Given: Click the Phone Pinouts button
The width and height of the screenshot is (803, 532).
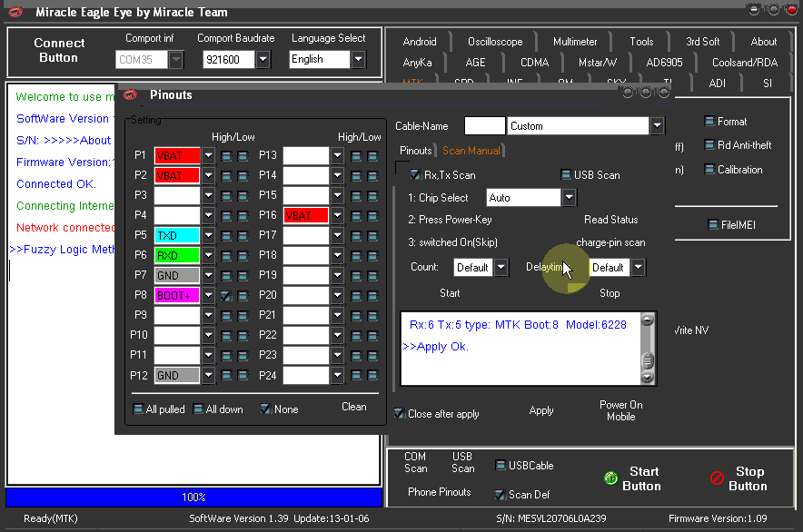Looking at the screenshot, I should click(x=440, y=492).
